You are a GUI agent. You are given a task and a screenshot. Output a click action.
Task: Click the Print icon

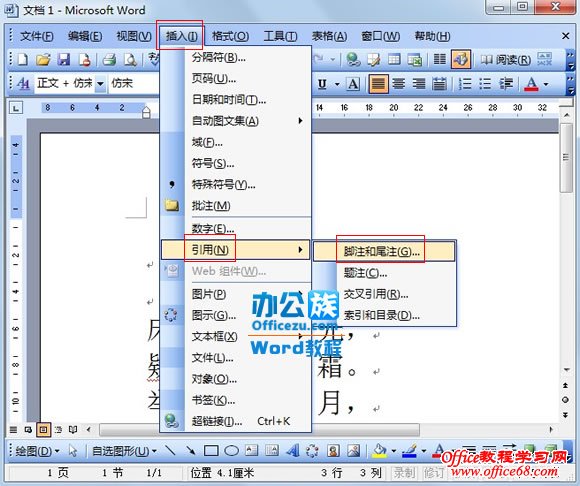click(109, 59)
